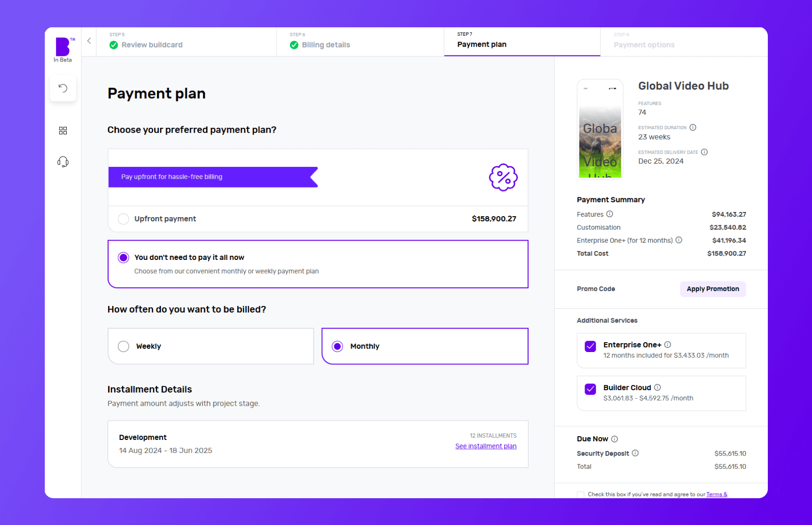
Task: Show info for Due Now
Action: tap(614, 439)
